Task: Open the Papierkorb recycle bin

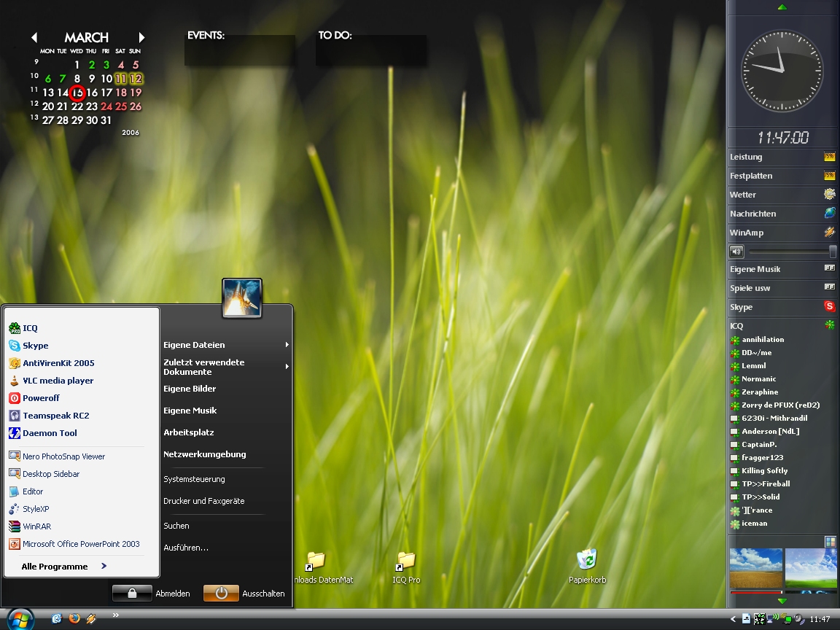Action: (587, 560)
